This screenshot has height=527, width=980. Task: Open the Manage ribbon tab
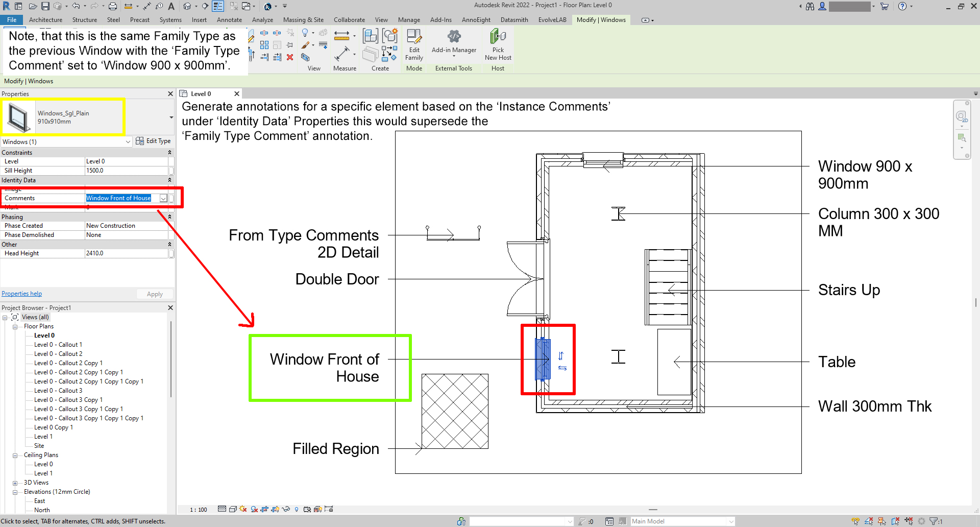tap(409, 20)
